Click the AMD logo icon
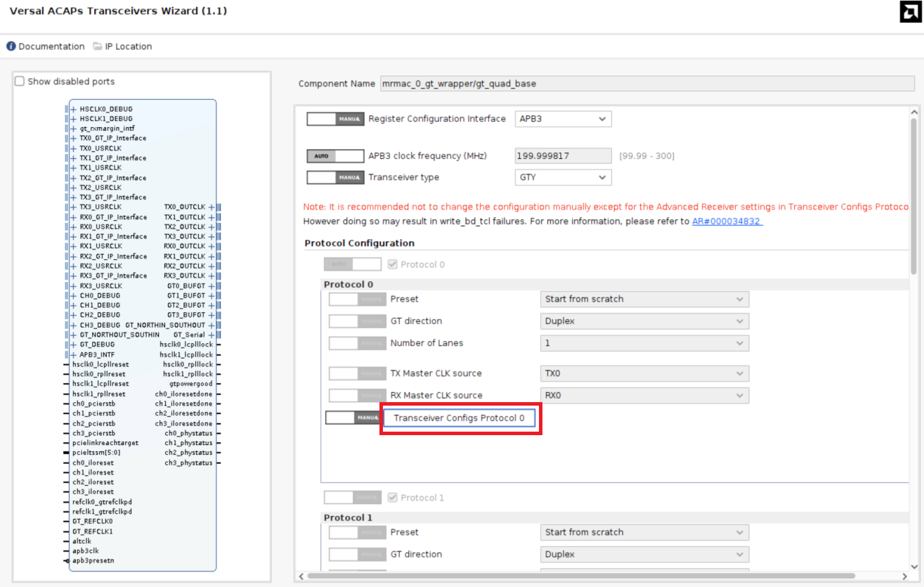 [x=910, y=12]
